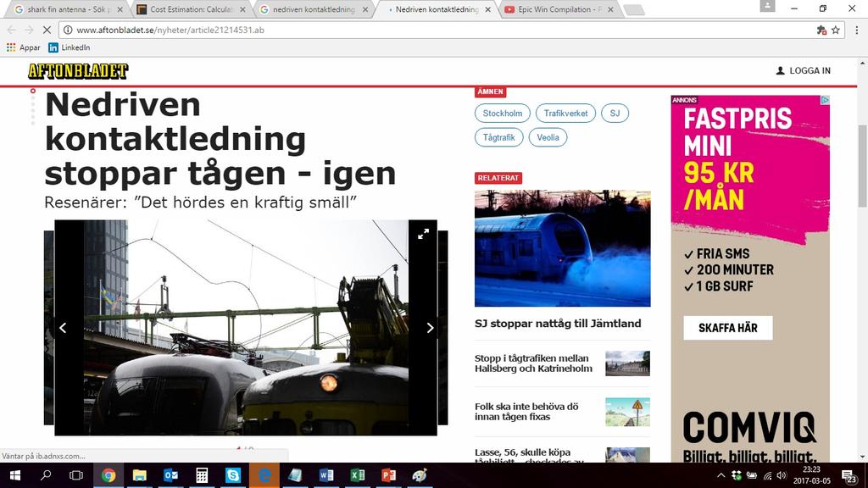Open the extension icon beside the star
The height and width of the screenshot is (488, 868).
(x=821, y=30)
